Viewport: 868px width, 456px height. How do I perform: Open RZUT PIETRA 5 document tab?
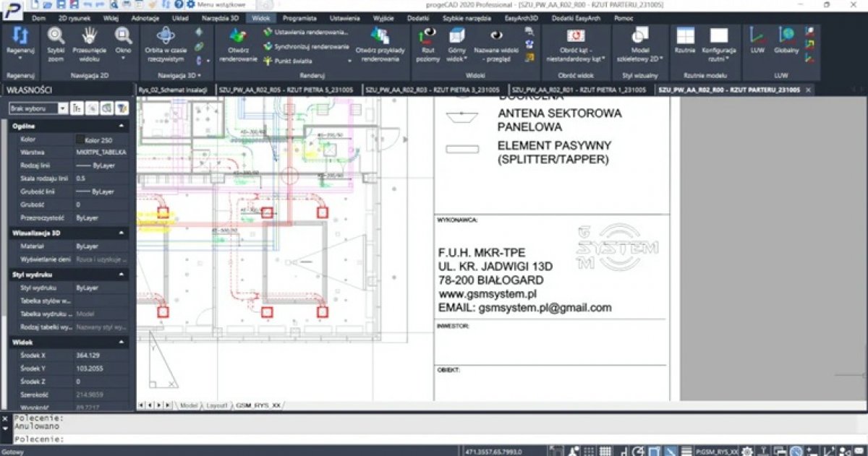(x=287, y=90)
